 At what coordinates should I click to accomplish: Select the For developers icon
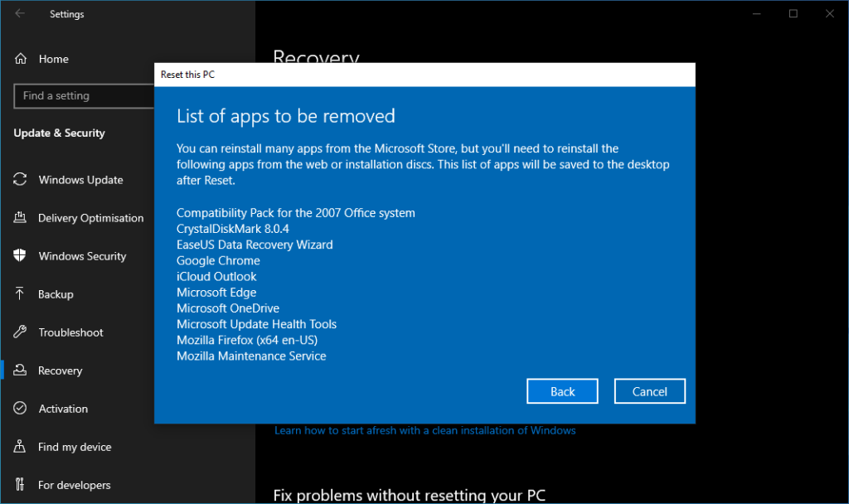point(21,484)
